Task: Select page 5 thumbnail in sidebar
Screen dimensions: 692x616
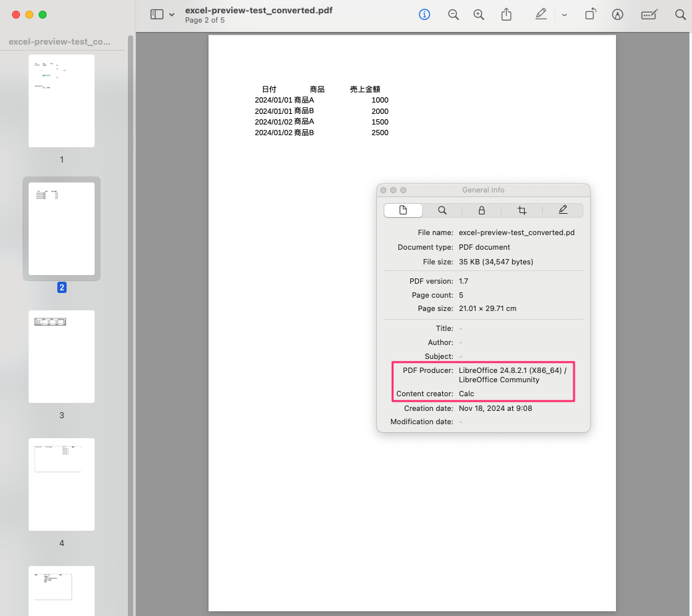Action: click(x=61, y=591)
